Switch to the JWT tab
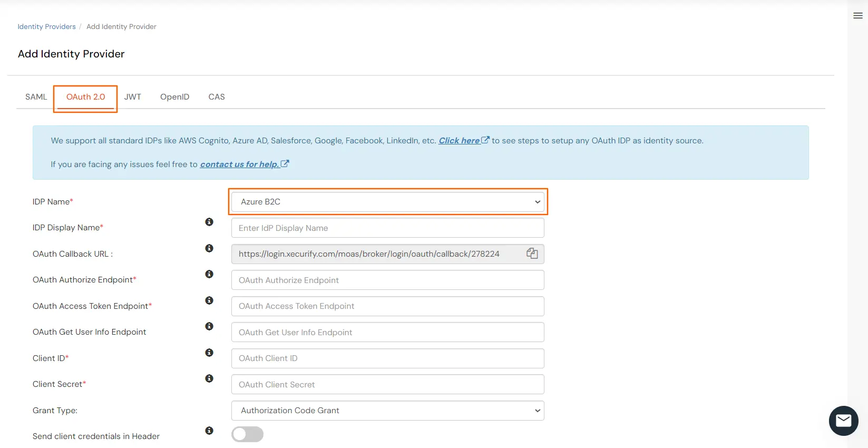The image size is (868, 448). click(x=133, y=97)
